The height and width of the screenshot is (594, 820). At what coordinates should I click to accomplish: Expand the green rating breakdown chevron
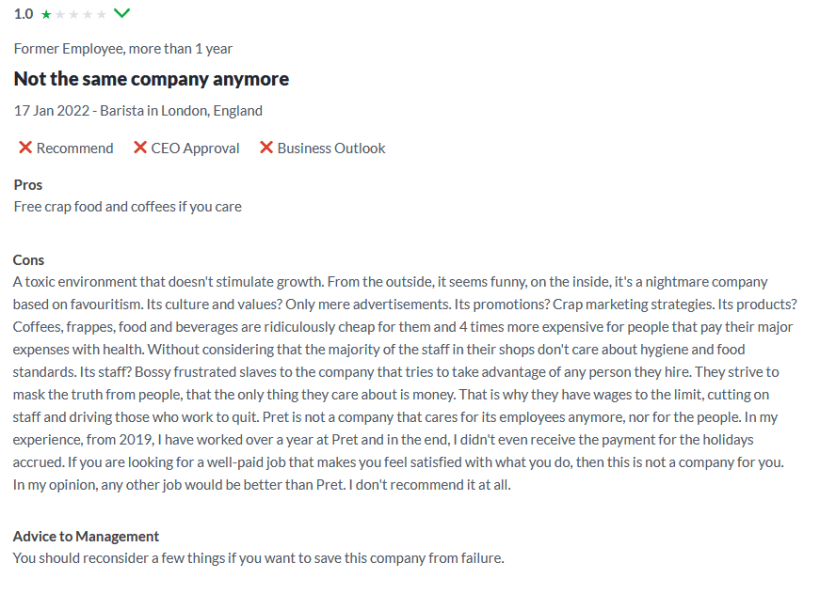coord(122,14)
